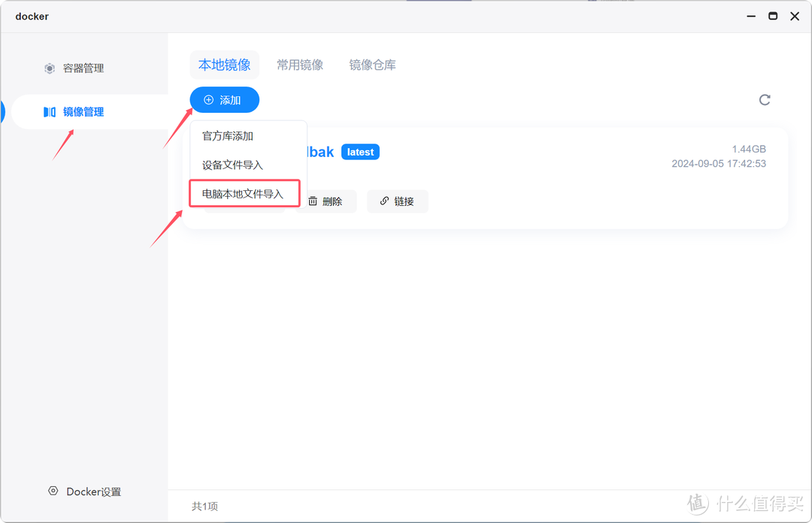This screenshot has height=523, width=812.
Task: Switch to the 常用镜像 tab
Action: pyautogui.click(x=300, y=65)
